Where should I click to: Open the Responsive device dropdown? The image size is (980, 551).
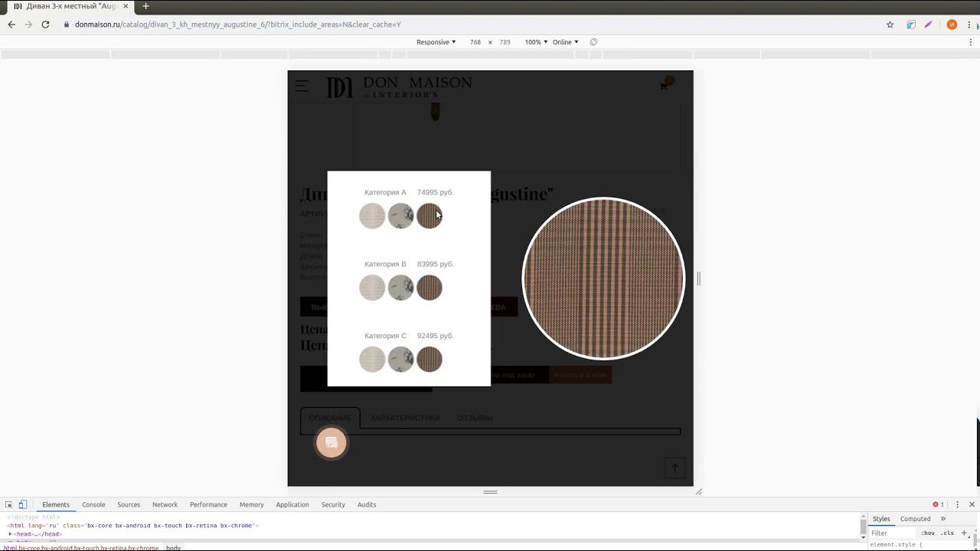click(x=436, y=42)
